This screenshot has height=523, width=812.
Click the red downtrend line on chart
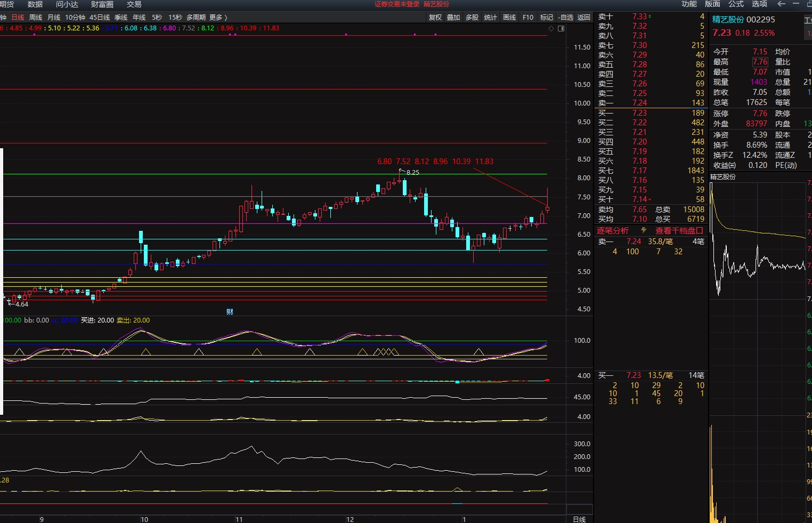509,187
